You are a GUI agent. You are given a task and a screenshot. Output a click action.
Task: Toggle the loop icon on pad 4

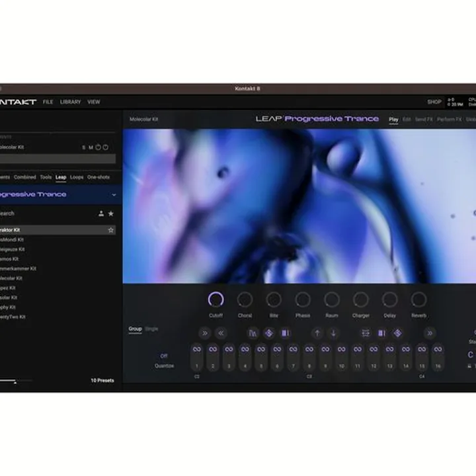pyautogui.click(x=245, y=349)
